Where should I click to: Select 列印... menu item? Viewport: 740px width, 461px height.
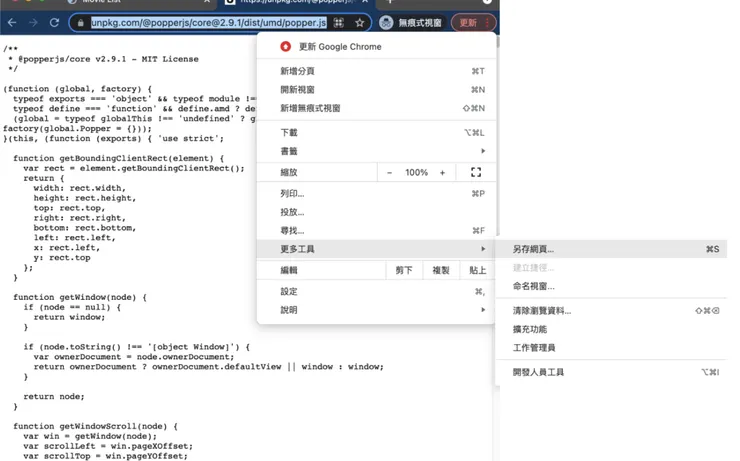coord(376,193)
